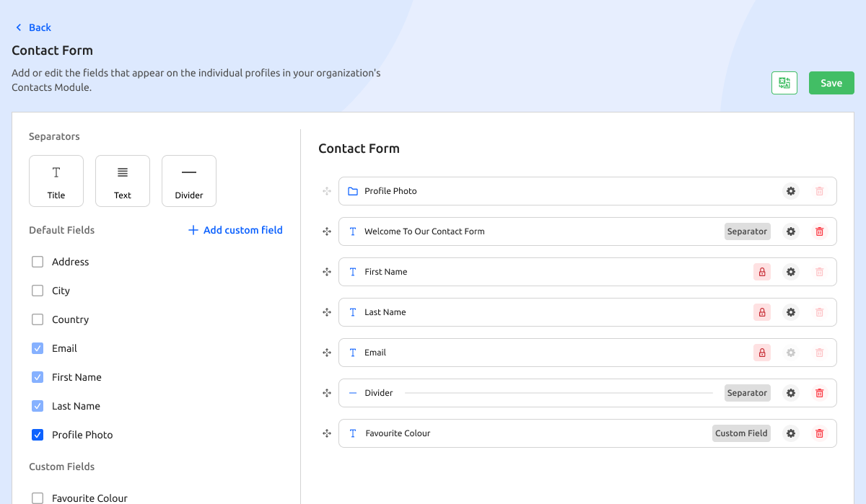Uncheck the Profile Photo checkbox
This screenshot has width=866, height=504.
coord(38,435)
